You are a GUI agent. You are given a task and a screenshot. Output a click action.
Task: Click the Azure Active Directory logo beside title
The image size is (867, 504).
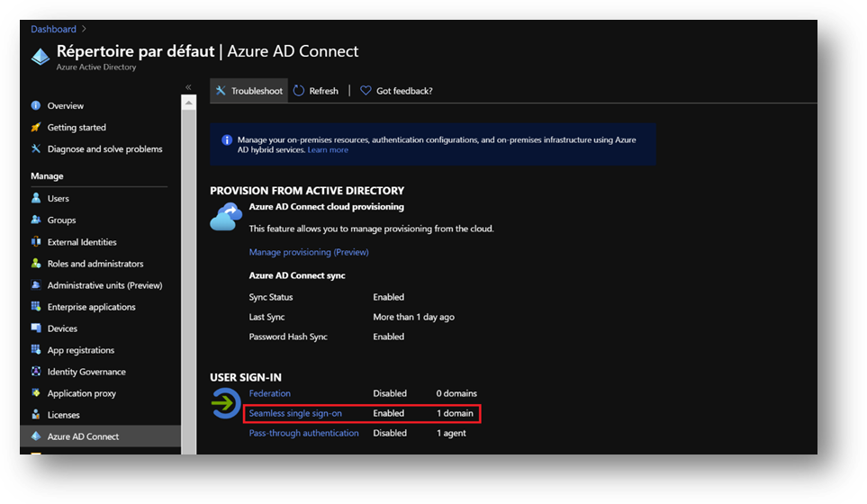tap(41, 57)
